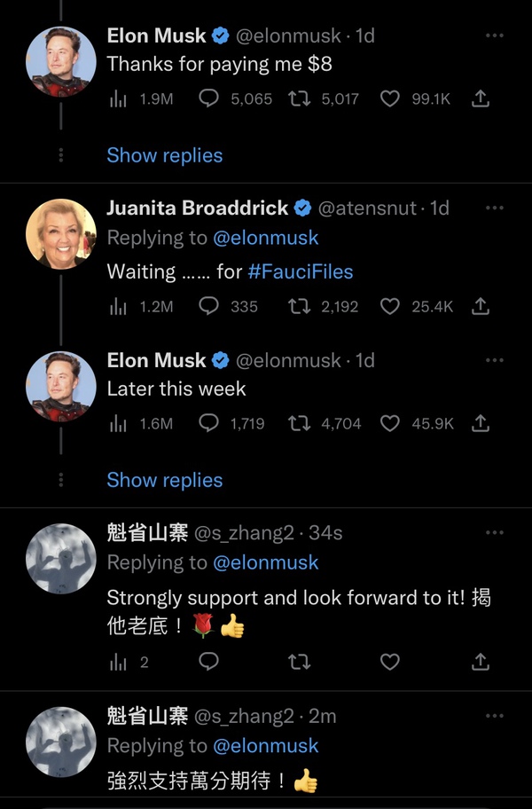Open Juanita Broaddrick's profile picture
This screenshot has width=532, height=809.
coord(61,233)
